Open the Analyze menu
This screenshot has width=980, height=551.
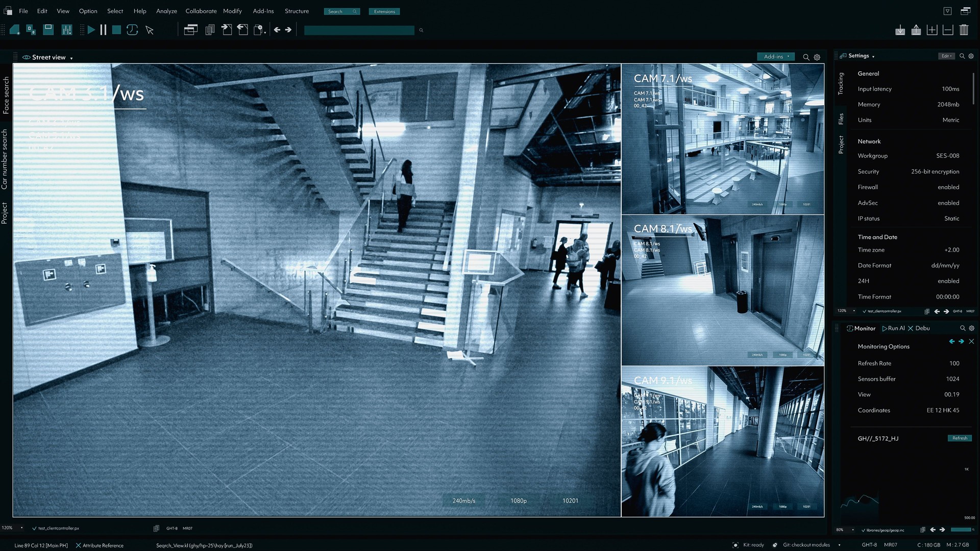tap(166, 11)
